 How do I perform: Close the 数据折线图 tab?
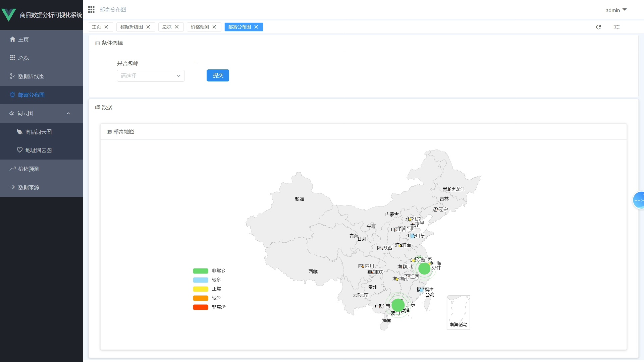click(148, 27)
